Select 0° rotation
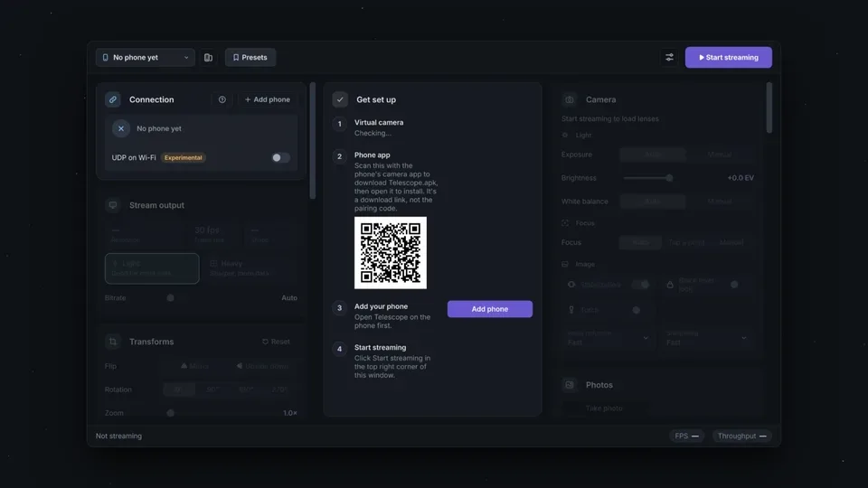Image resolution: width=868 pixels, height=488 pixels. pos(179,389)
